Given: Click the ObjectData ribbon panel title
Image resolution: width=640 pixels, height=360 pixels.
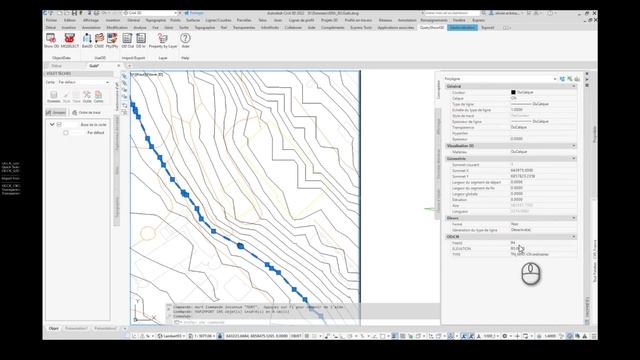Looking at the screenshot, I should [61, 58].
